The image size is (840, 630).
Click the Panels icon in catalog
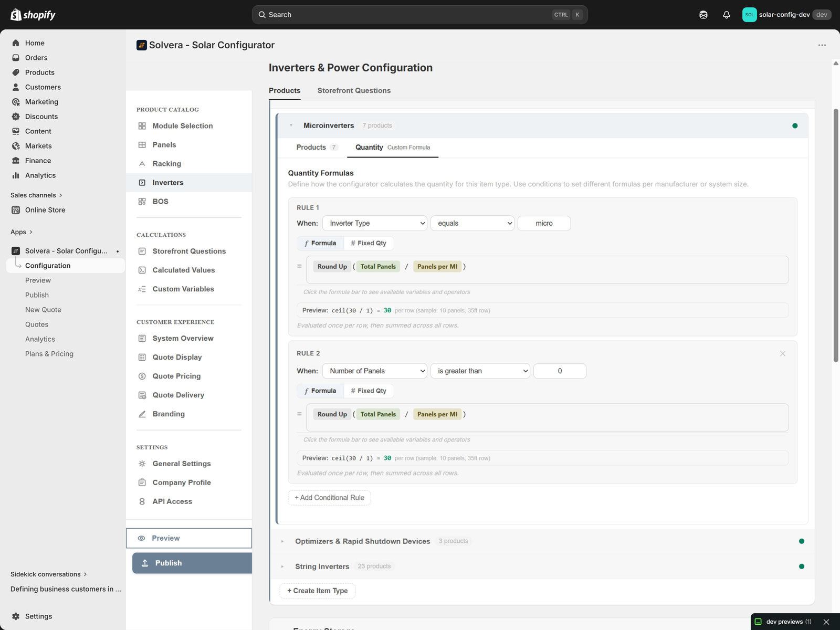pos(142,145)
